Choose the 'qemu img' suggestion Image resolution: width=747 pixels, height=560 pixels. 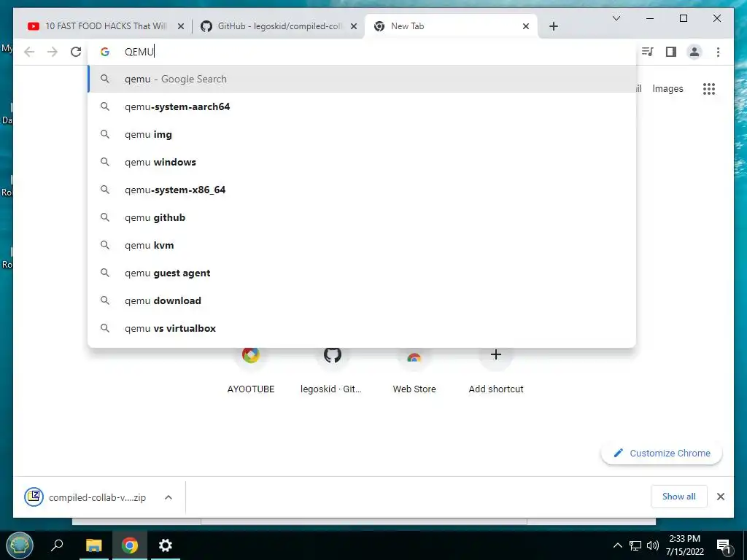coord(362,134)
